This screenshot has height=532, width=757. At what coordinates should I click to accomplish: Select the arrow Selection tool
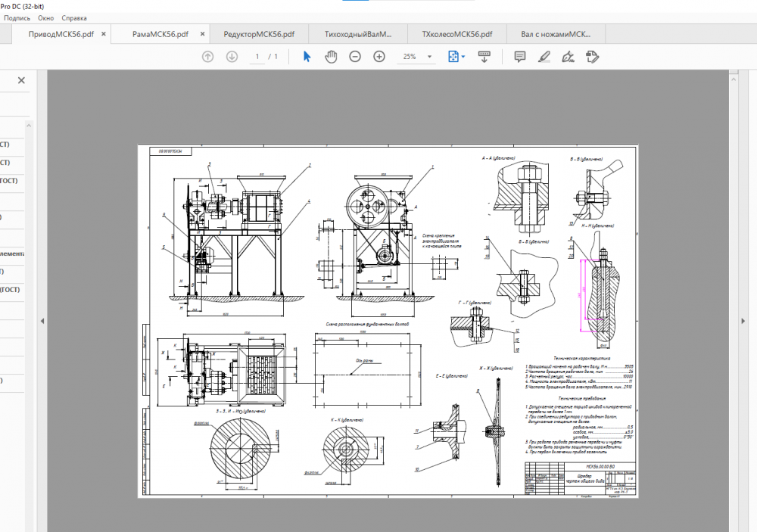coord(307,57)
